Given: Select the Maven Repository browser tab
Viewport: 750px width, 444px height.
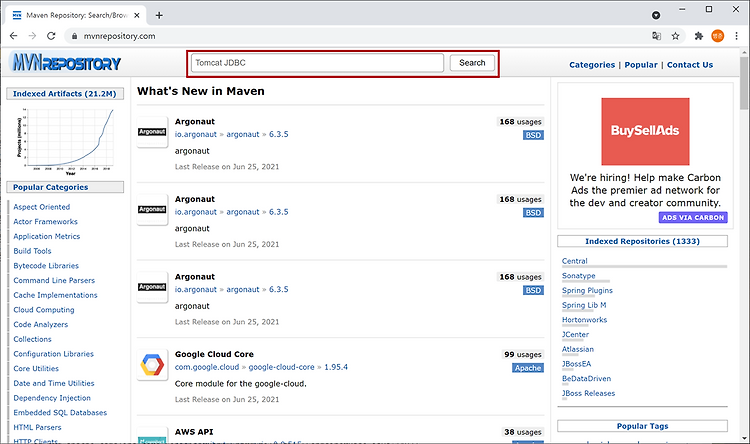Looking at the screenshot, I should (77, 15).
